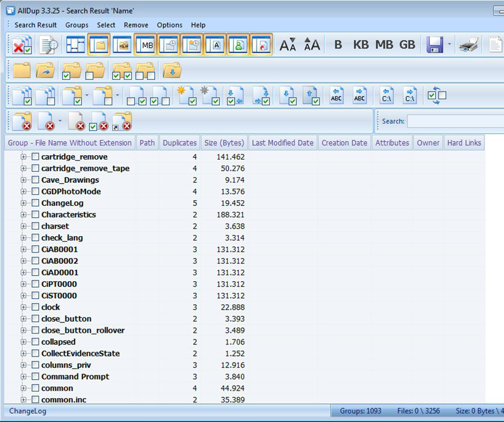The height and width of the screenshot is (422, 504).
Task: Click the ABC right arrow selection icon
Action: (359, 95)
